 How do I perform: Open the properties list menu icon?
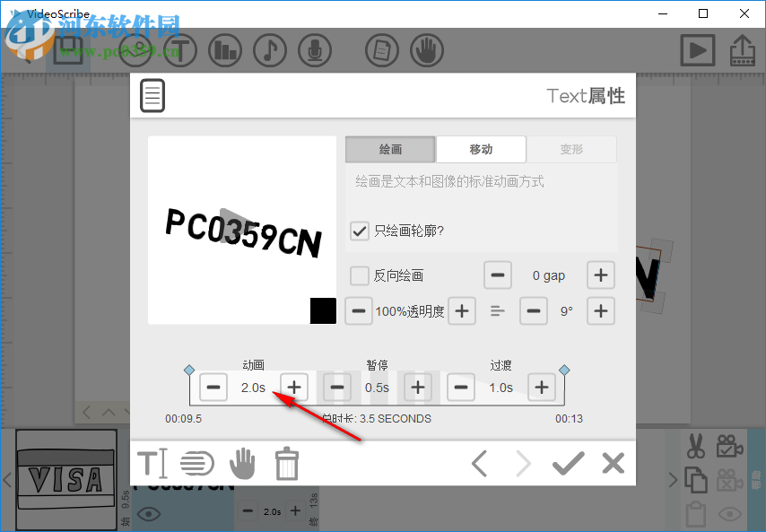[152, 95]
